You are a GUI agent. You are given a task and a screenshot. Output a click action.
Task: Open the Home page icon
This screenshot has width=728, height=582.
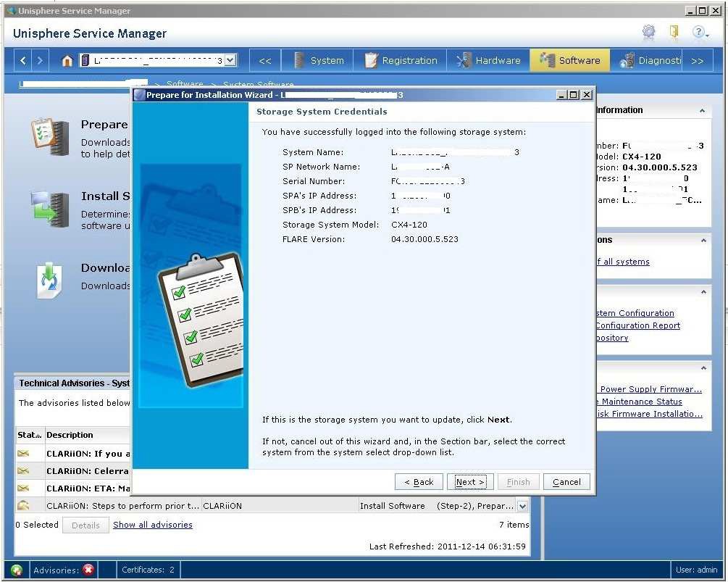67,60
